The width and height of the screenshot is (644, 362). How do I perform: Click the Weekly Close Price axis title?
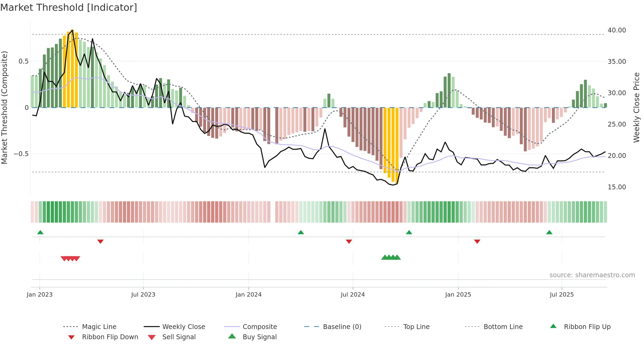pos(636,108)
